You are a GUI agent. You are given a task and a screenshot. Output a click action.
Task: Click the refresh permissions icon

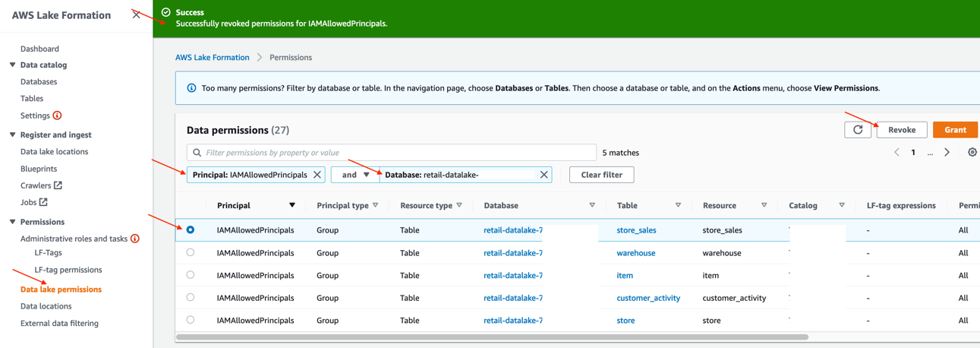[x=858, y=130]
